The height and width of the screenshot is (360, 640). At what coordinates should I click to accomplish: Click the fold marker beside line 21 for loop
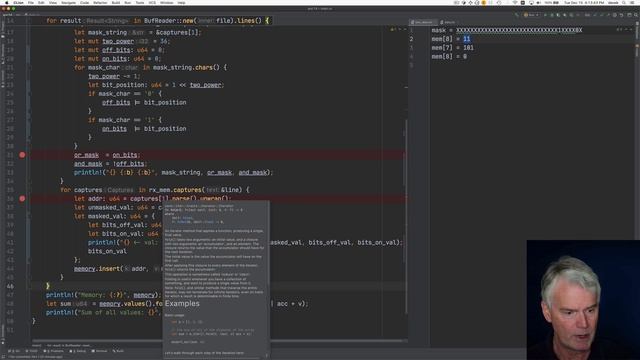28,67
